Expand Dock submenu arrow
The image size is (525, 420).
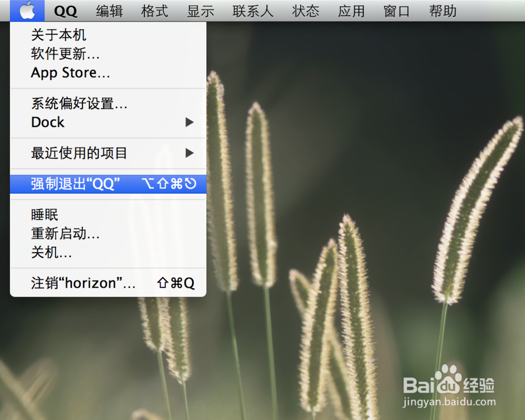(x=190, y=122)
